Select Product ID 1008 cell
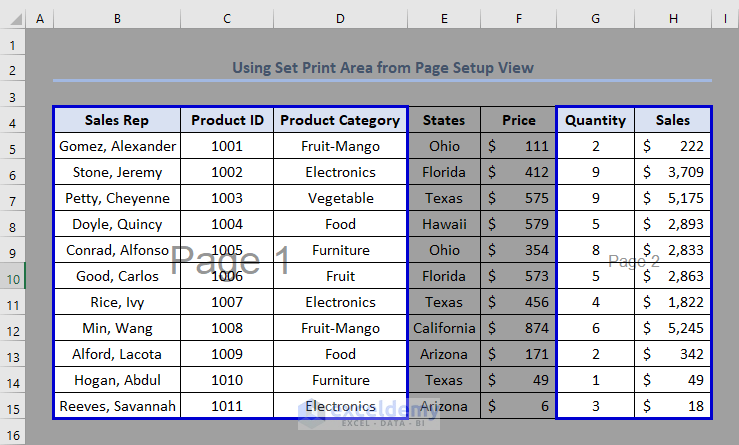 pyautogui.click(x=227, y=328)
